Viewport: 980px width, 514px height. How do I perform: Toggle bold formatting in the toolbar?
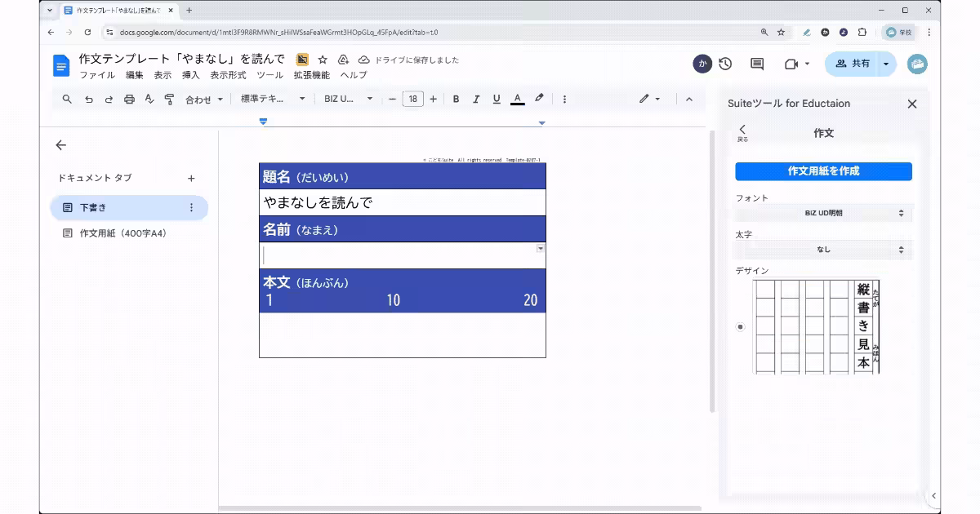456,99
